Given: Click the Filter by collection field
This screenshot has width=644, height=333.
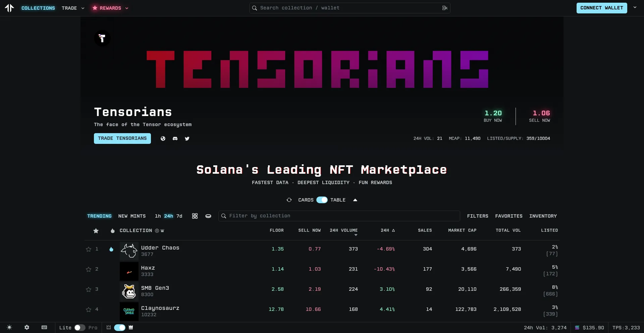Looking at the screenshot, I should [x=339, y=216].
